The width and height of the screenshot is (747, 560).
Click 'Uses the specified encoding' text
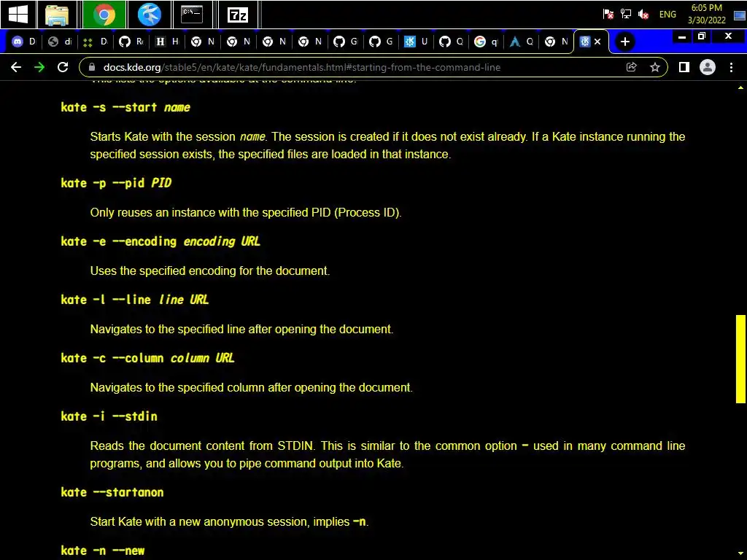pos(209,271)
